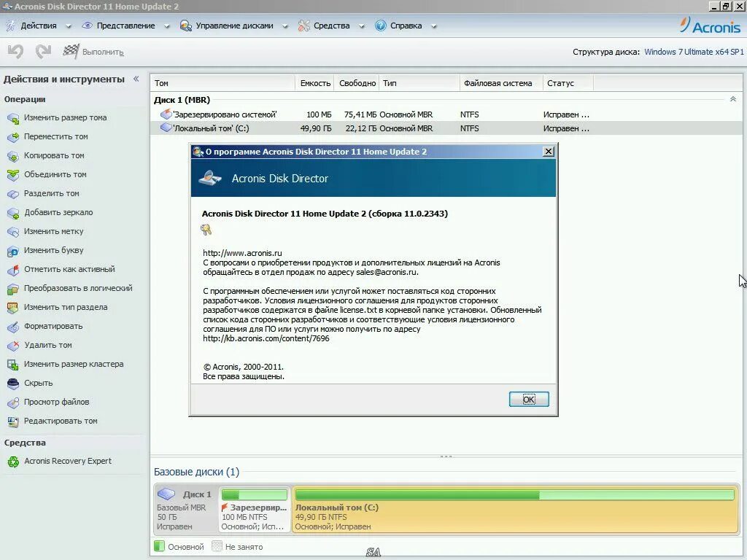This screenshot has width=747, height=560.
Task: Click the green Основной legend swatch
Action: 159,546
